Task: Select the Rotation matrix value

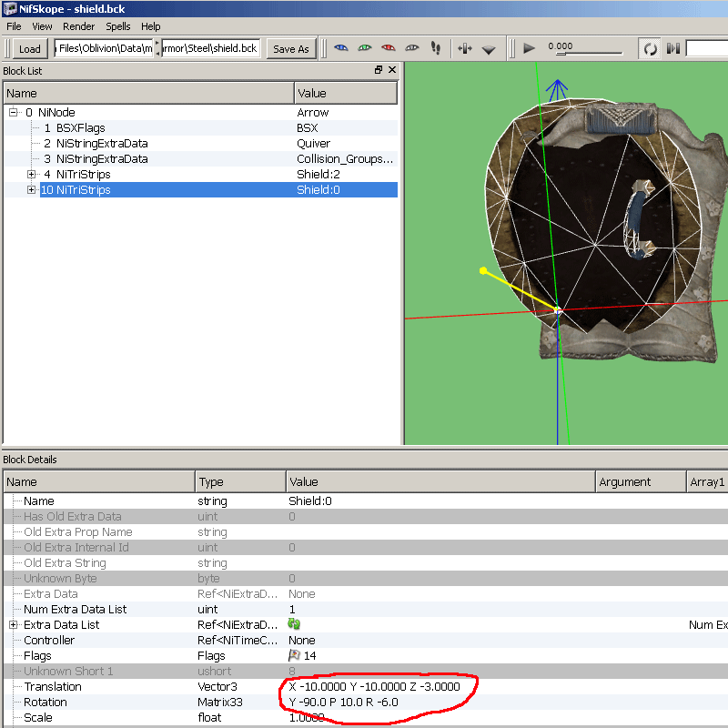Action: tap(343, 702)
